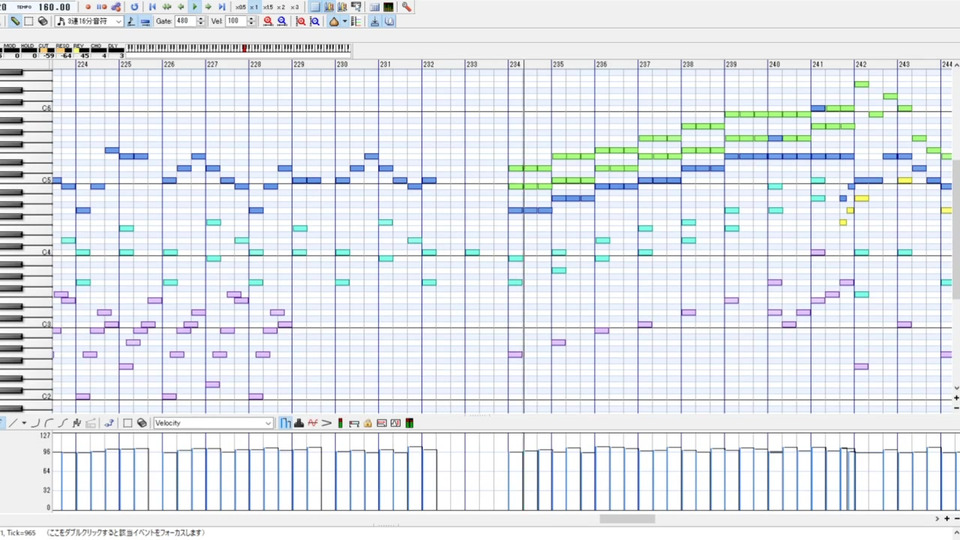Click the Vel input field

pos(236,21)
